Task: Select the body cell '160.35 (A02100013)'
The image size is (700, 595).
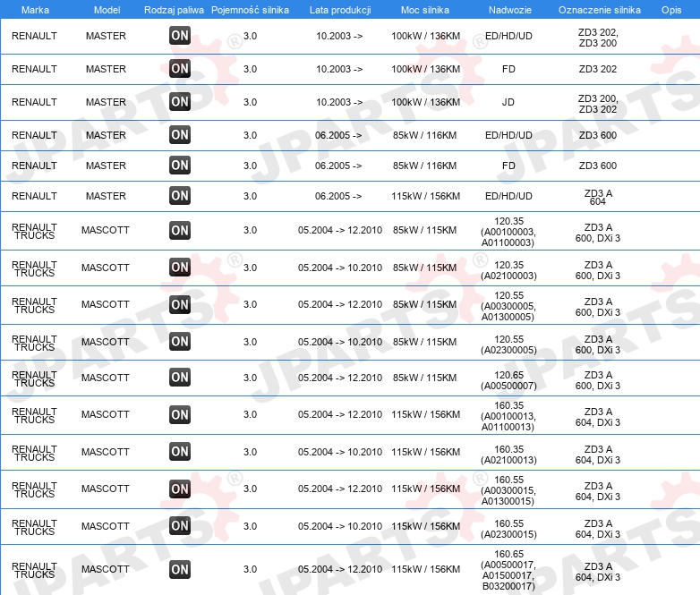Action: click(508, 455)
